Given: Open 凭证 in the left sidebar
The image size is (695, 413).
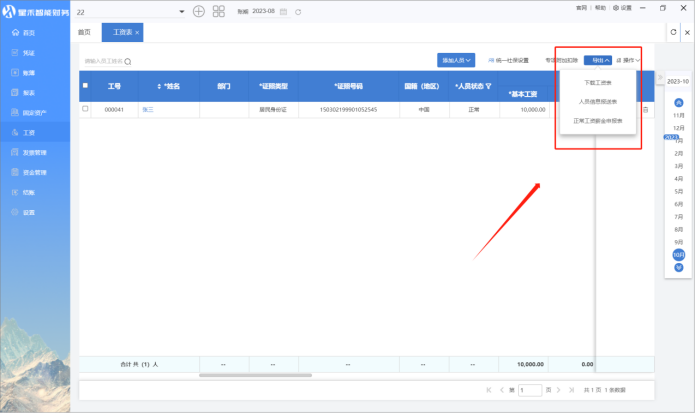Looking at the screenshot, I should tap(28, 53).
